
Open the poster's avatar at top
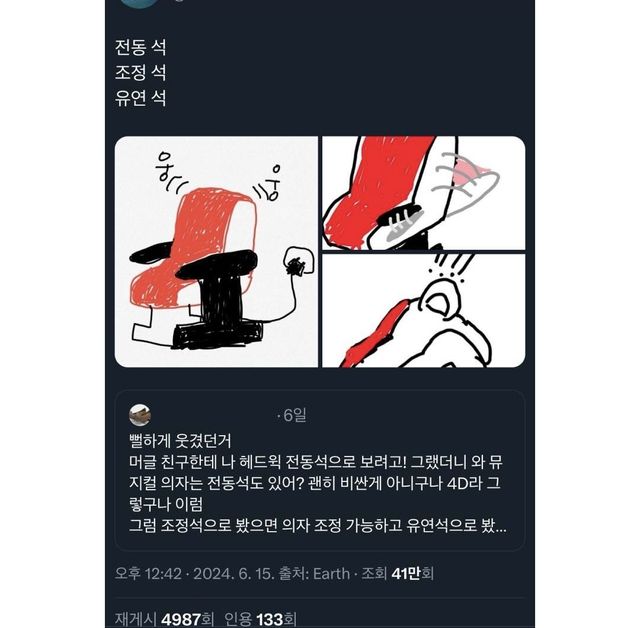click(x=140, y=2)
